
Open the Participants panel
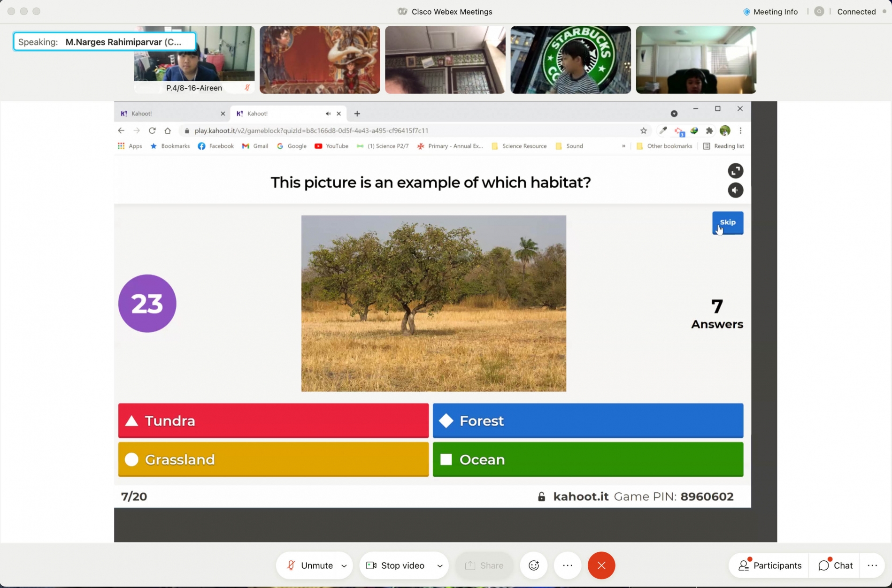click(x=769, y=565)
